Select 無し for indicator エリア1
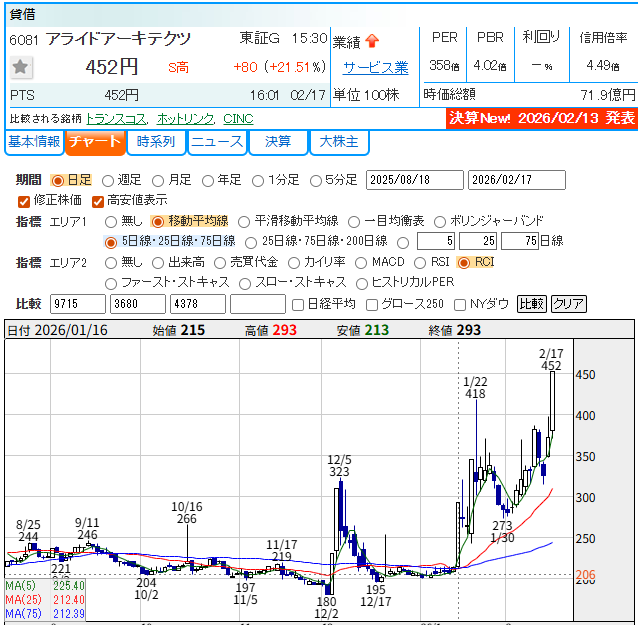The height and width of the screenshot is (625, 638). tap(111, 222)
